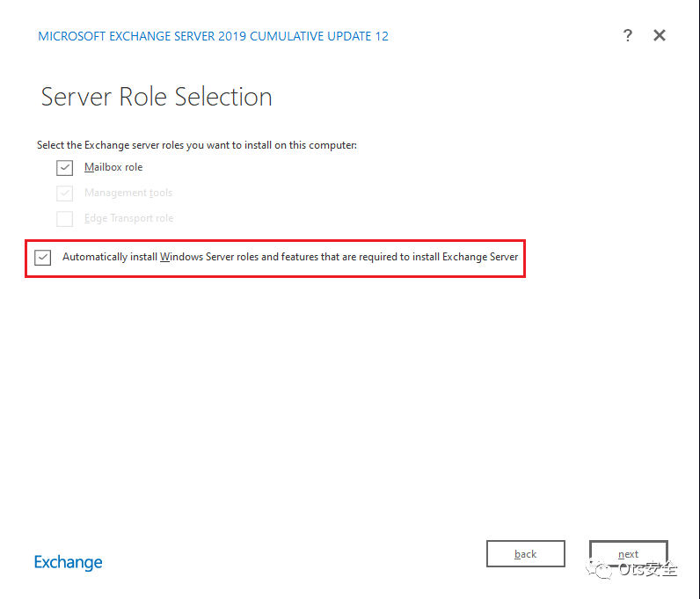700x599 pixels.
Task: Close the Exchange setup window
Action: [x=660, y=35]
